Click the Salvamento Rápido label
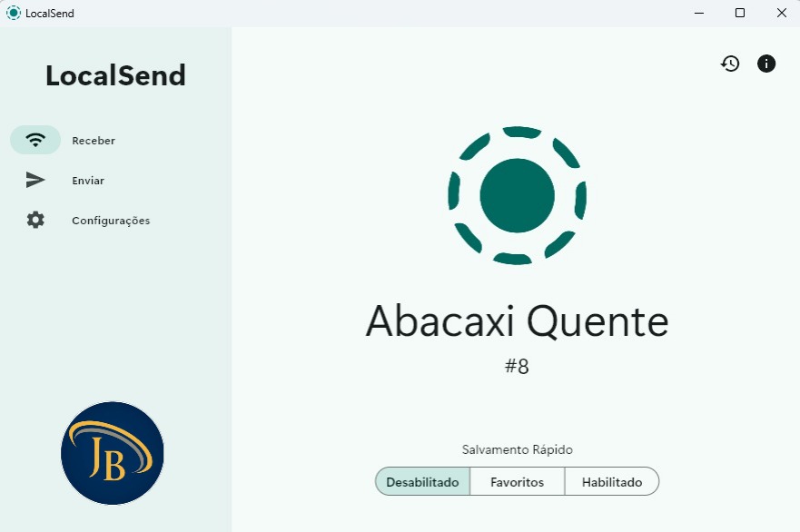The image size is (800, 532). click(x=517, y=449)
